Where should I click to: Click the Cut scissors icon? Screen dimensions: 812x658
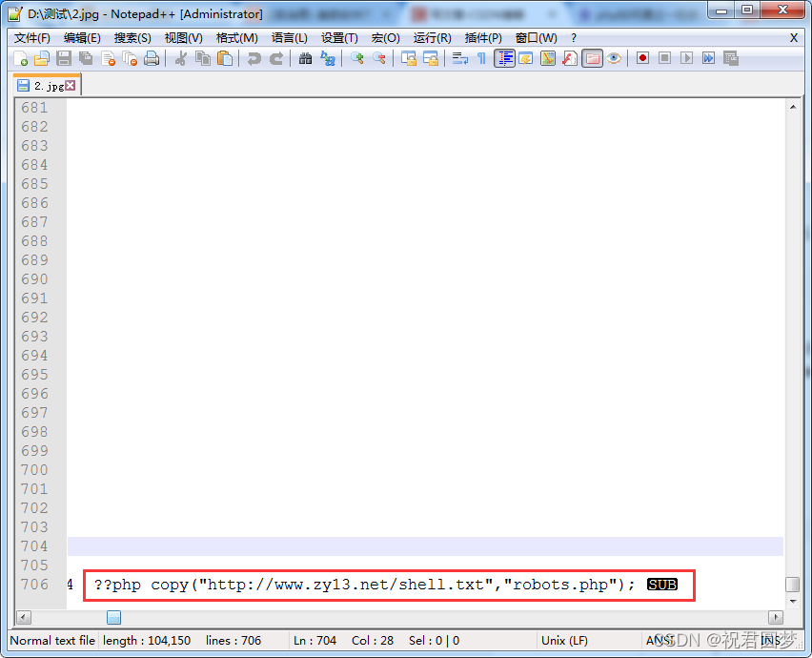click(x=180, y=58)
